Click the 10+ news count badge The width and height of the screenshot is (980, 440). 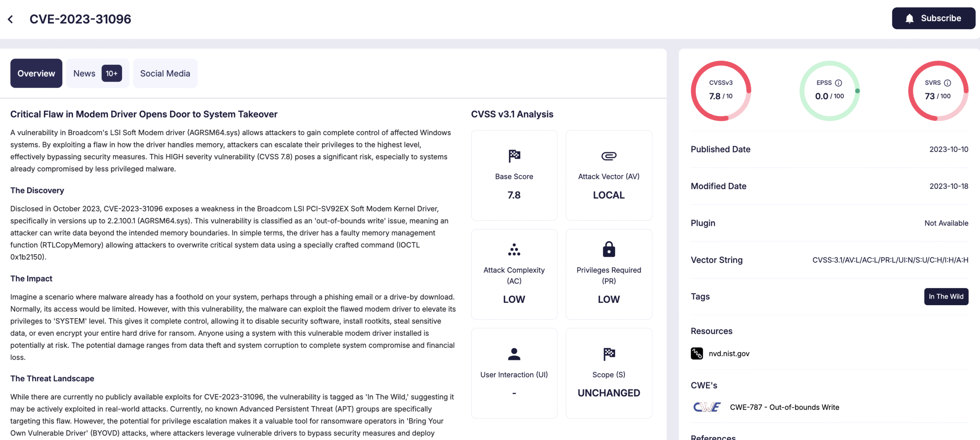(x=111, y=73)
